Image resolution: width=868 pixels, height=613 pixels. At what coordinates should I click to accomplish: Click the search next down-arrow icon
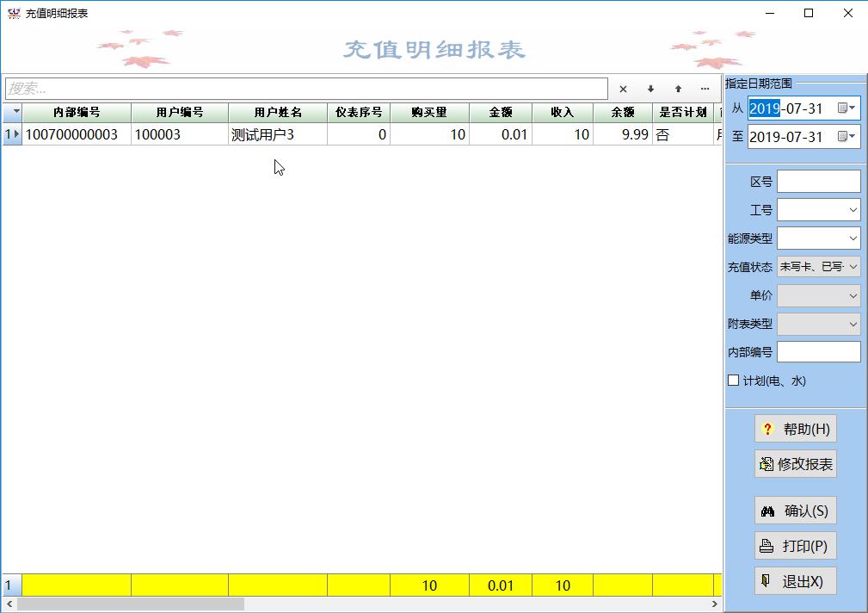650,89
